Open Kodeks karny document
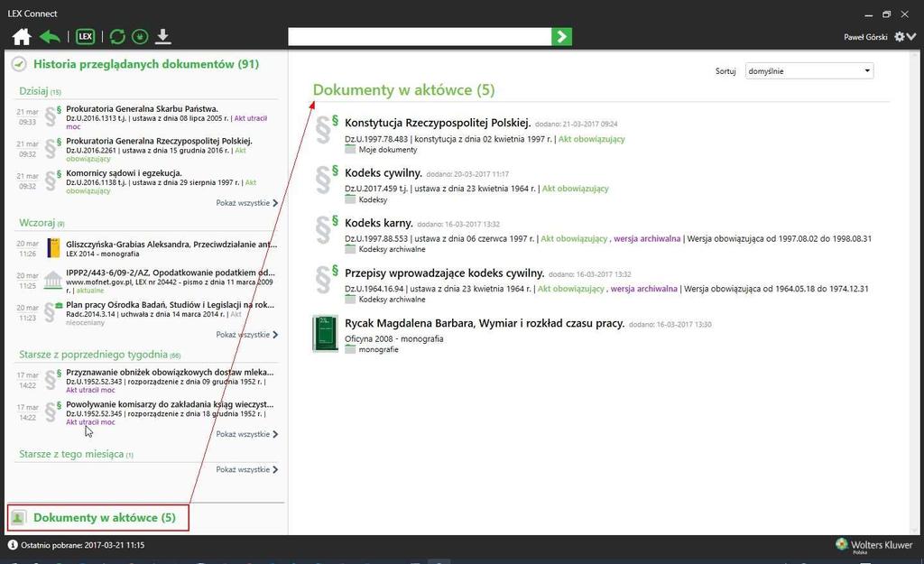Viewport: 924px width, 564px height. click(379, 223)
